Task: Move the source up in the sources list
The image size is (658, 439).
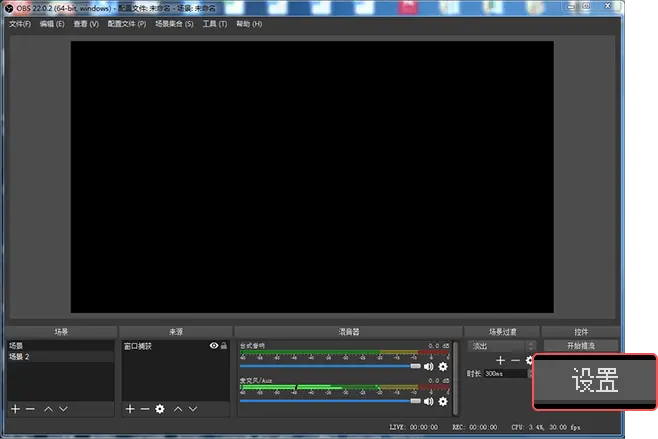Action: (178, 409)
